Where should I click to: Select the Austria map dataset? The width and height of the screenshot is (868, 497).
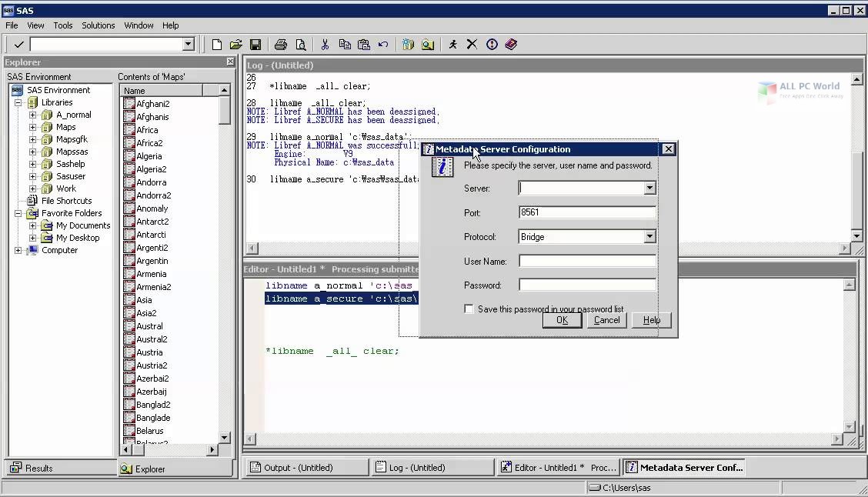(149, 352)
